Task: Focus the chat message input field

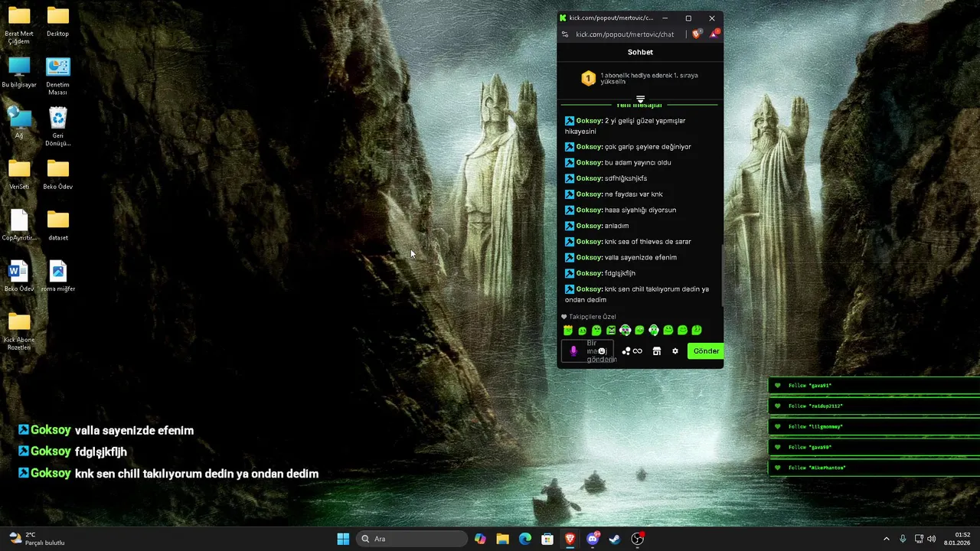Action: click(588, 351)
